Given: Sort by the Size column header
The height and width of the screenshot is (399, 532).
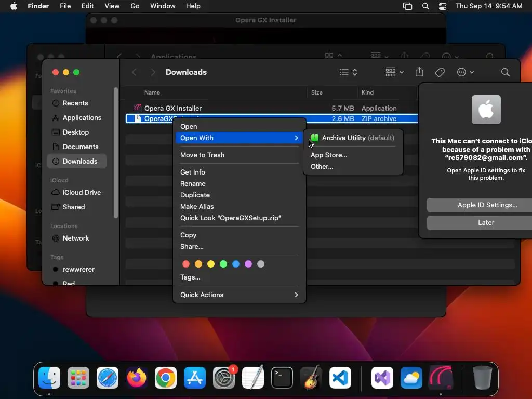Looking at the screenshot, I should pos(332,92).
